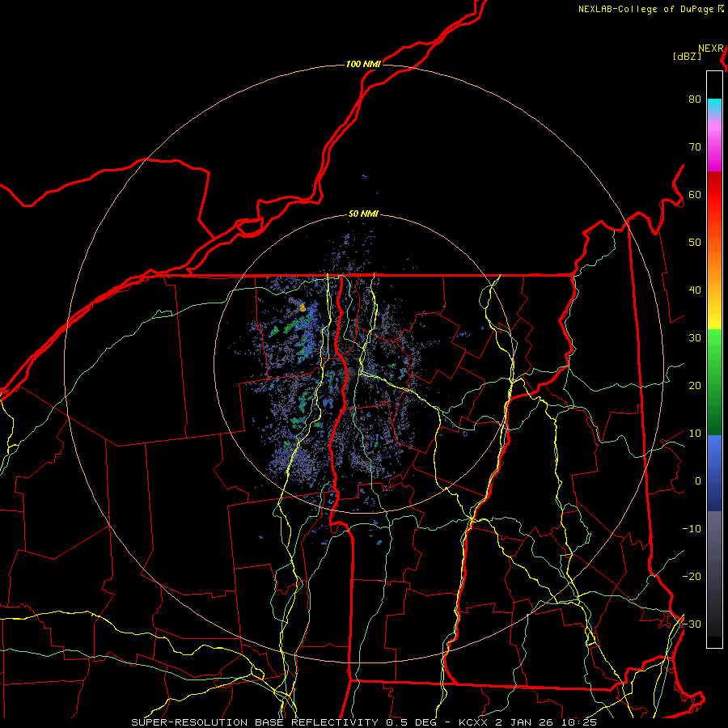Click the orange high-reflectivity echo on the map
The image size is (728, 728).
(303, 307)
